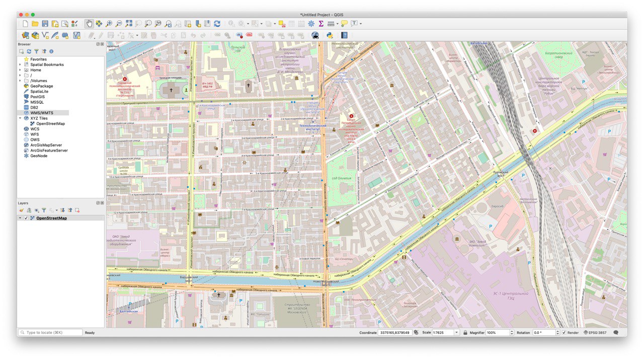
Task: Filter the Browser panel tree
Action: pos(36,51)
